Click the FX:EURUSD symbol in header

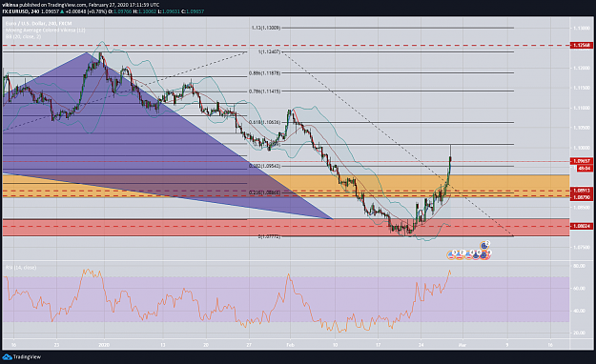15,11
